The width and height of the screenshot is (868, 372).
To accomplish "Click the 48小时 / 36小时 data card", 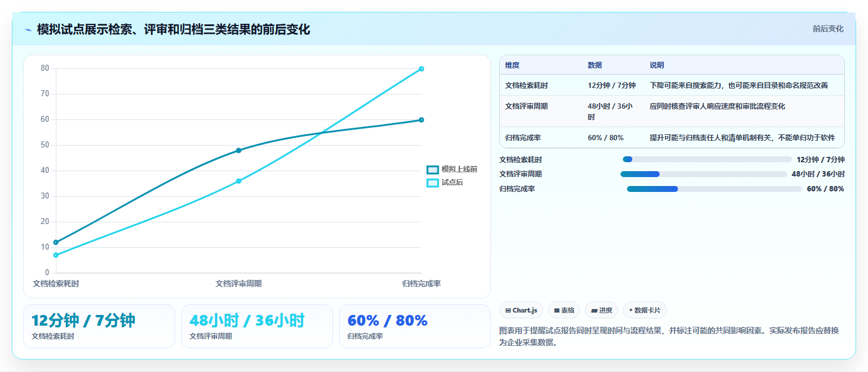I will pos(257,326).
